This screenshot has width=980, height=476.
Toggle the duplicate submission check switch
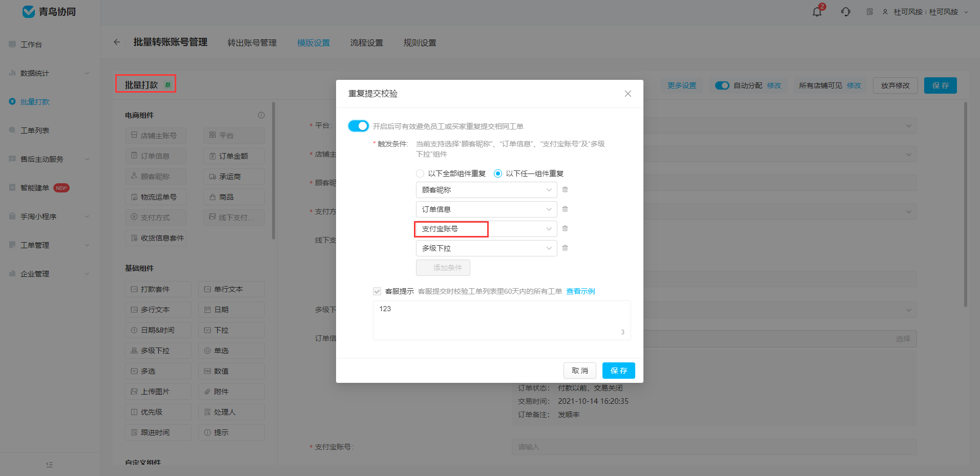358,126
